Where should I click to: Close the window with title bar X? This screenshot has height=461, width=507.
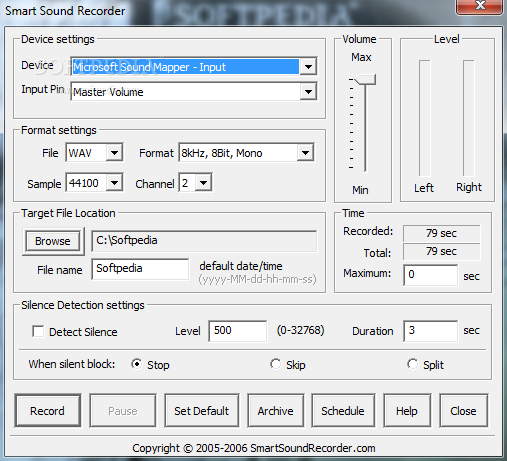(x=480, y=6)
